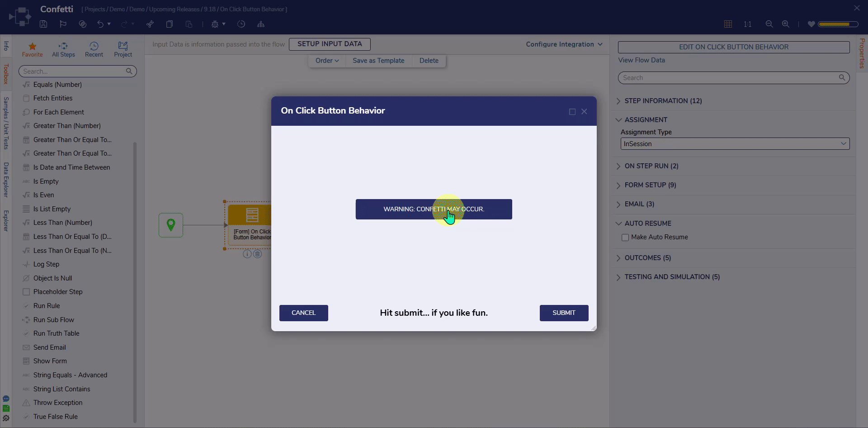Click the Cancel button in dialog
Viewport: 868px width, 428px height.
pyautogui.click(x=304, y=313)
